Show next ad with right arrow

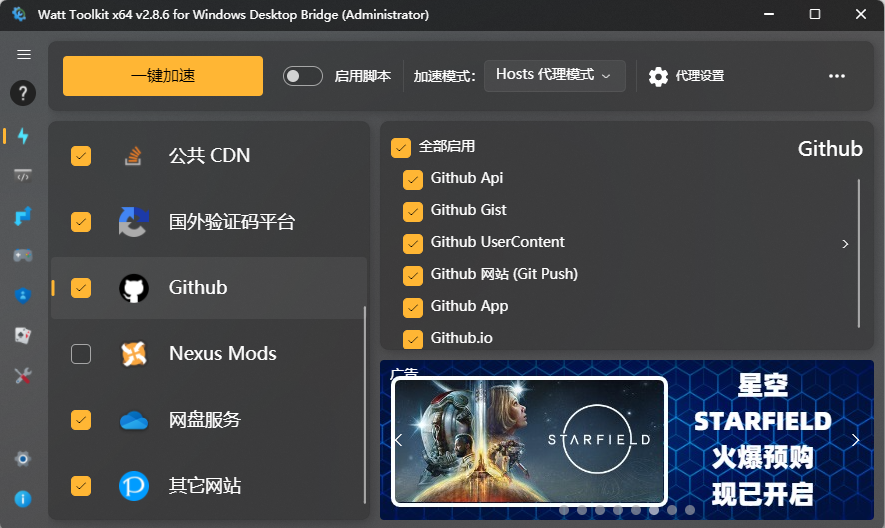855,440
